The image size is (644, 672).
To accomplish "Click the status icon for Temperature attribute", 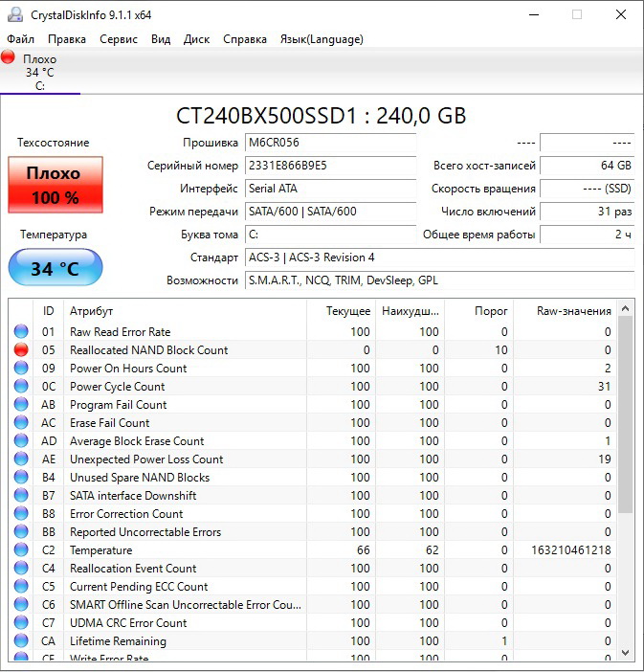I will pos(21,549).
